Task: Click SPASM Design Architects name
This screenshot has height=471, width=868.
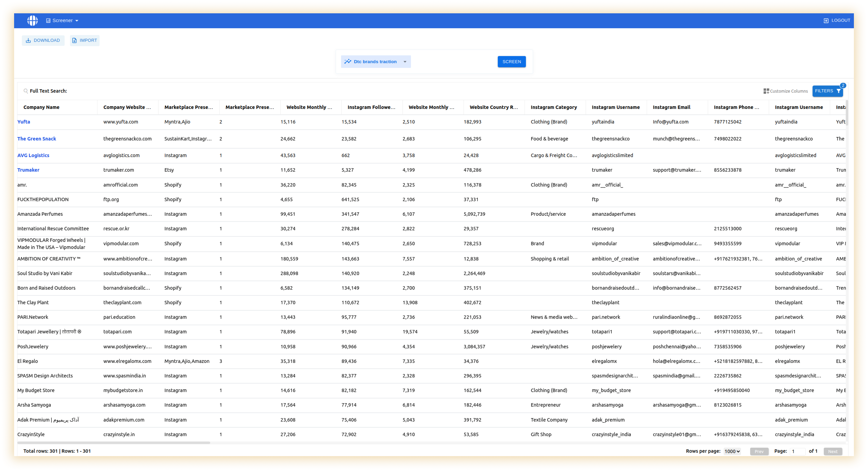Action: (45, 376)
